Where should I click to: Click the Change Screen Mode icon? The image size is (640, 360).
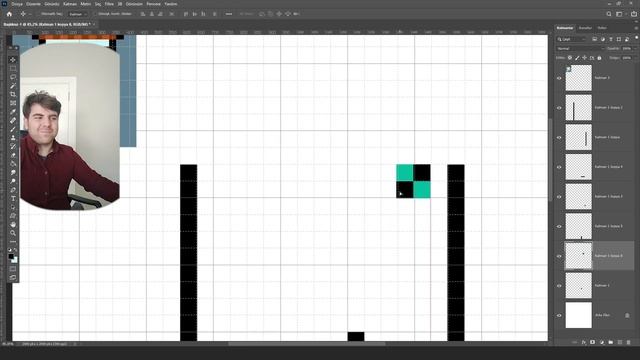tap(13, 278)
